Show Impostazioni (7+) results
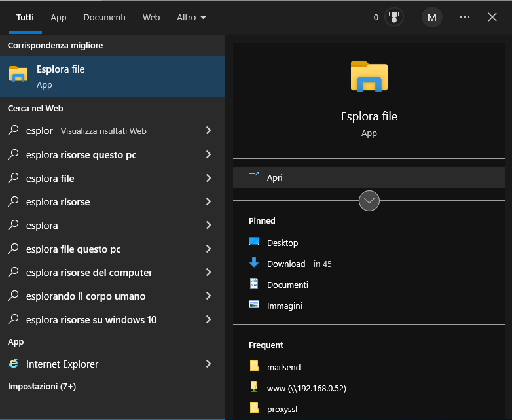Screen dimensions: 512x420 tap(42, 387)
